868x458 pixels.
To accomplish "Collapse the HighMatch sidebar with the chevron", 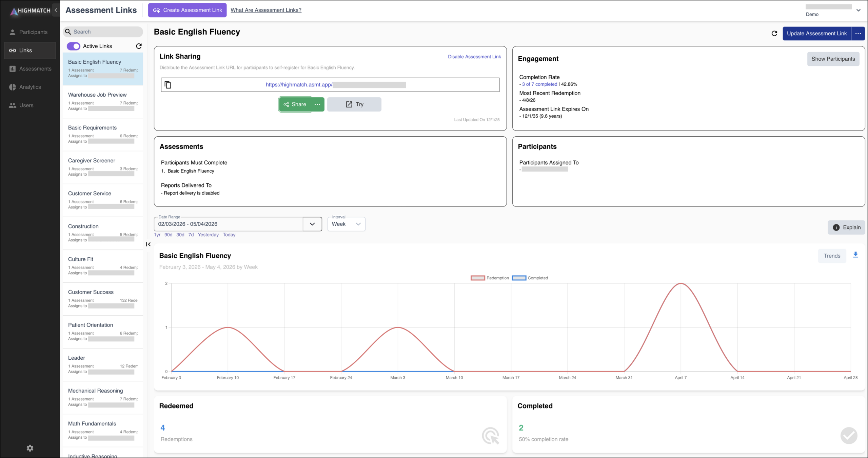I will click(x=56, y=10).
